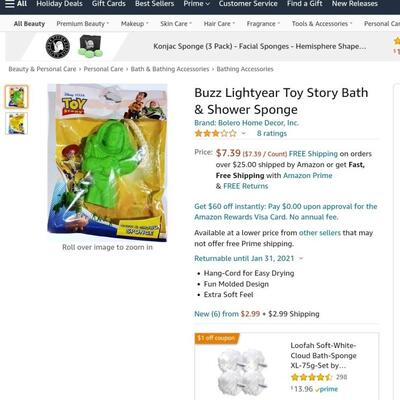Screen dimensions: 400x400
Task: Select the second yellow package thumbnail
Action: point(16,124)
